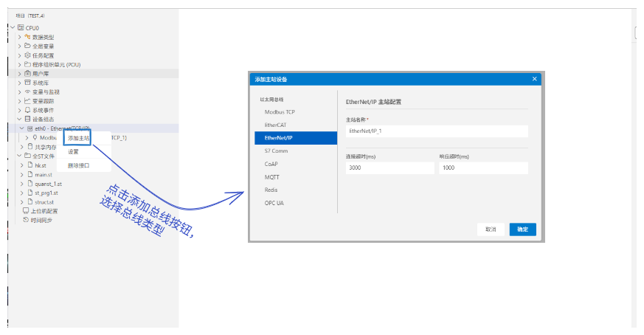Click the EtherNet/IP 主站配置 heading
Image resolution: width=644 pixels, height=335 pixels.
tap(373, 102)
